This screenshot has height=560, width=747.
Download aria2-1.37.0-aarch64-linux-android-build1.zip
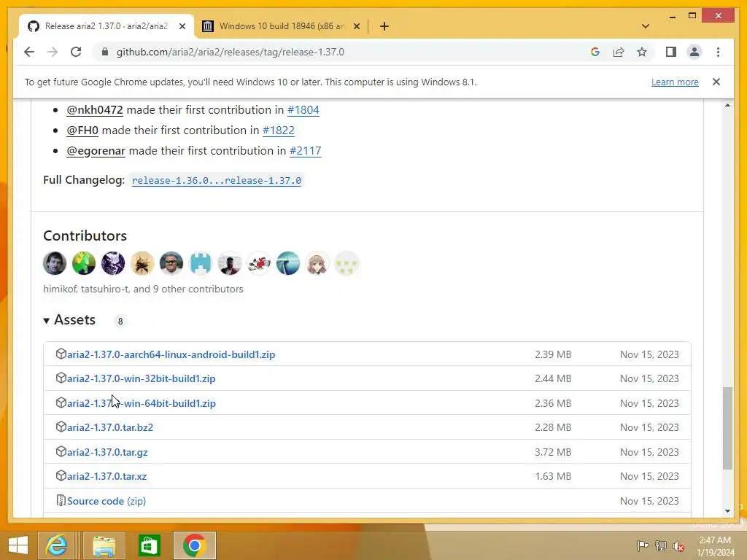point(171,354)
